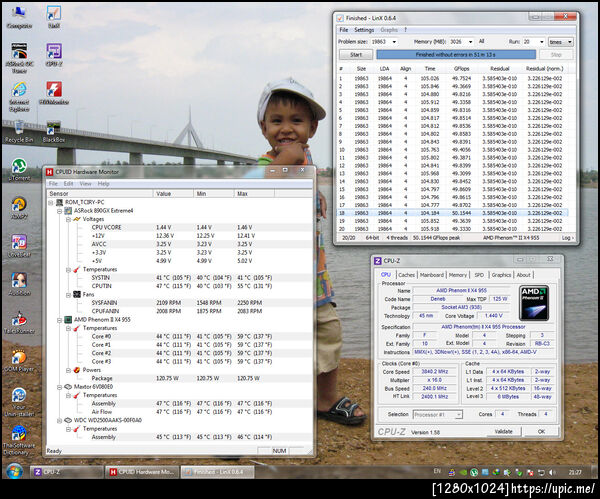The image size is (600, 499).
Task: Launch the BlackBox desktop shortcut
Action: 54,131
